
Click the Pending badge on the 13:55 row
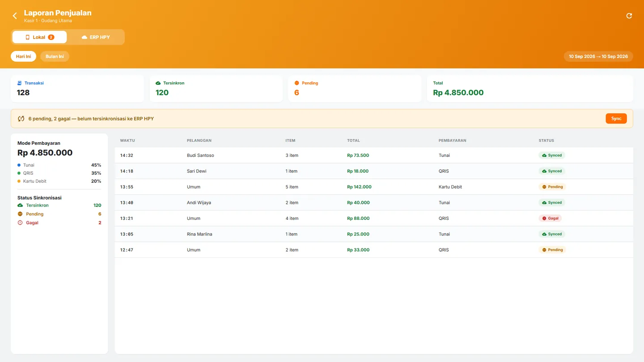coord(552,187)
